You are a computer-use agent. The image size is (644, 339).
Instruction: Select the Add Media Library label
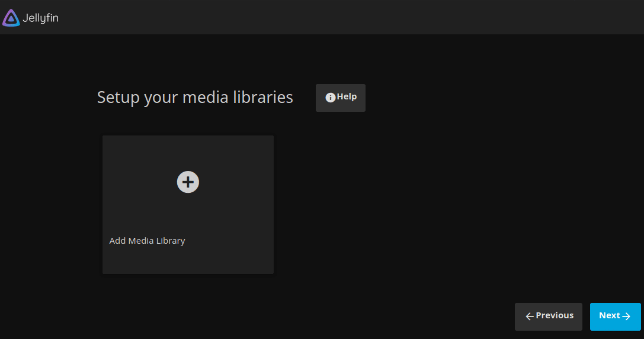(x=147, y=241)
